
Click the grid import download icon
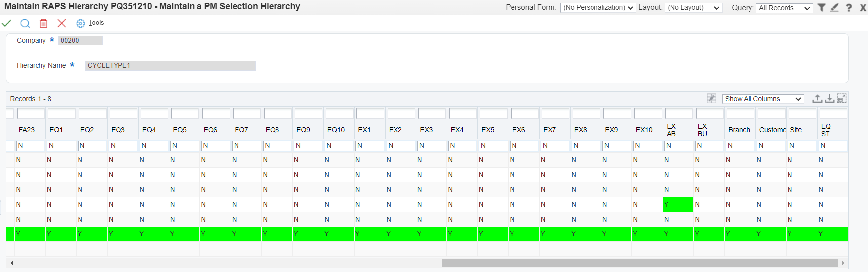tap(829, 99)
